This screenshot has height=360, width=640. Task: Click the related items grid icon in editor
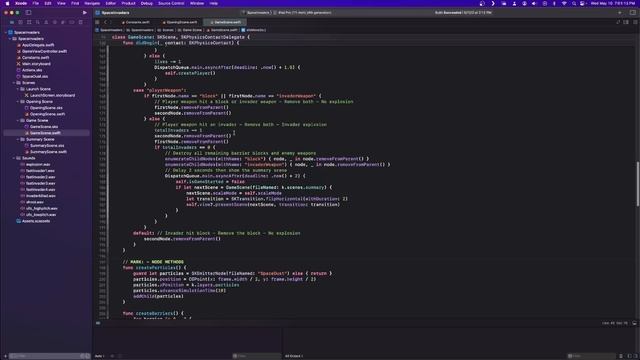[97, 22]
